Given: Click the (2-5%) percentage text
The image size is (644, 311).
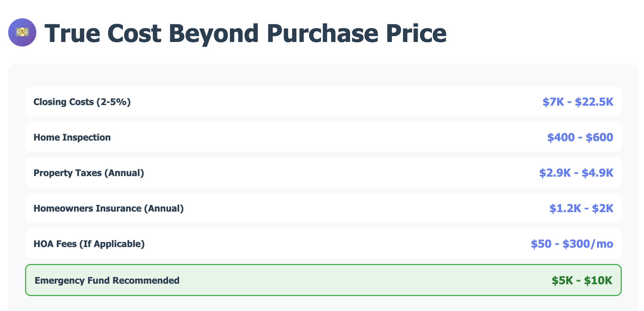Looking at the screenshot, I should 113,102.
